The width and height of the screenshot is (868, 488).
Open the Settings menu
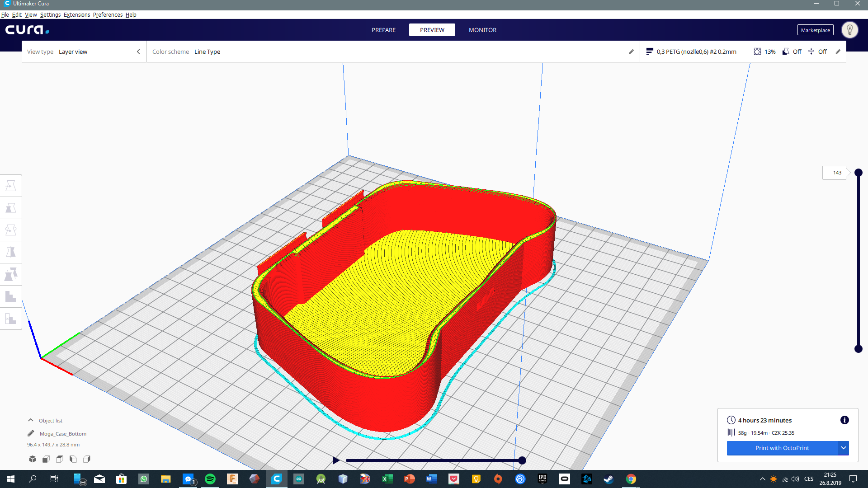pyautogui.click(x=50, y=14)
